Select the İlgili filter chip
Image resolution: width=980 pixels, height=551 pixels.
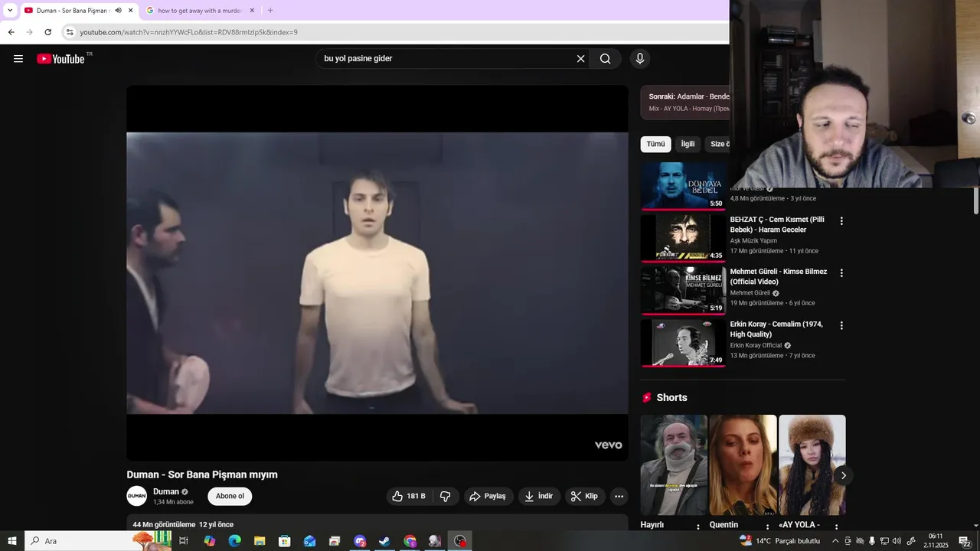pyautogui.click(x=688, y=144)
